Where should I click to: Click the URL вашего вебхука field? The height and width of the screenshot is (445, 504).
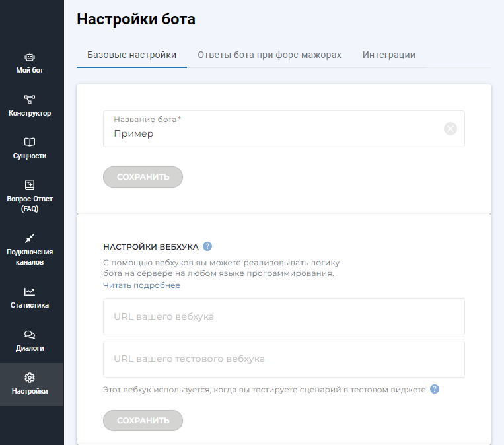click(284, 317)
